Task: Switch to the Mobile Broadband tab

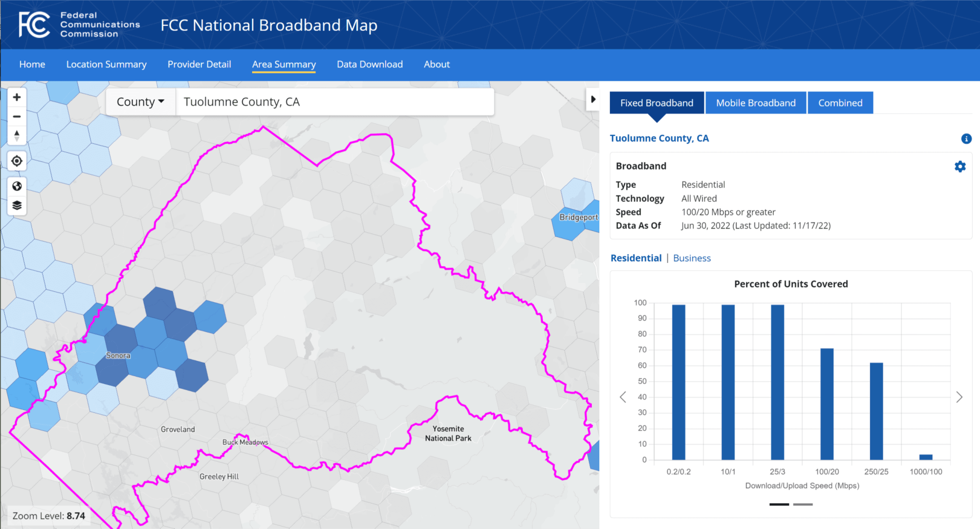Action: 755,103
